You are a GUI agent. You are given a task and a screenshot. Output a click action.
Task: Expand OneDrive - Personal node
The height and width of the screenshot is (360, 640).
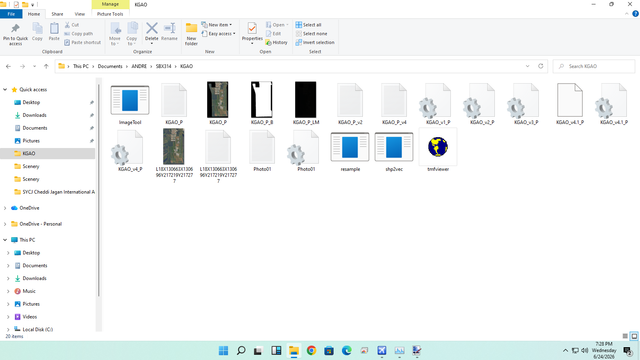click(x=5, y=224)
